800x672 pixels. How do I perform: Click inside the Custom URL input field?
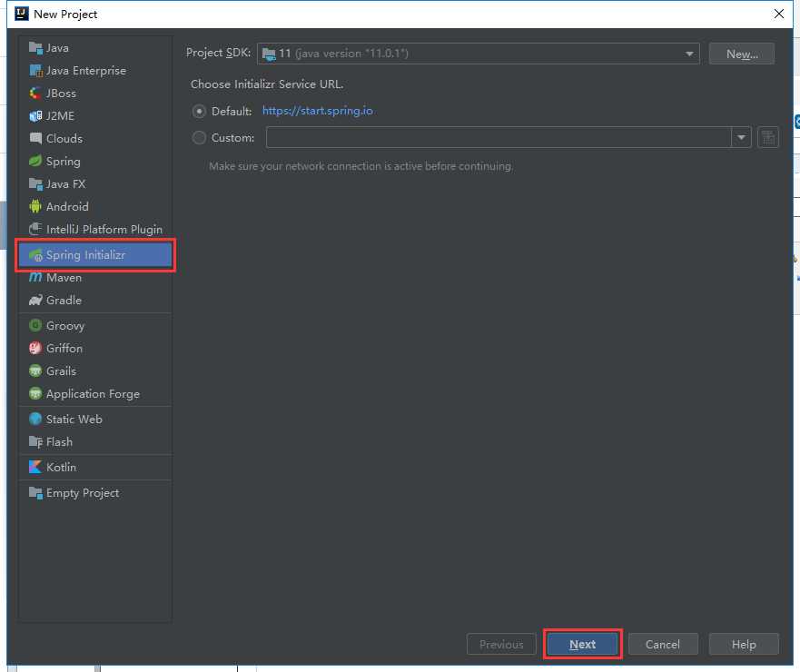tap(499, 137)
